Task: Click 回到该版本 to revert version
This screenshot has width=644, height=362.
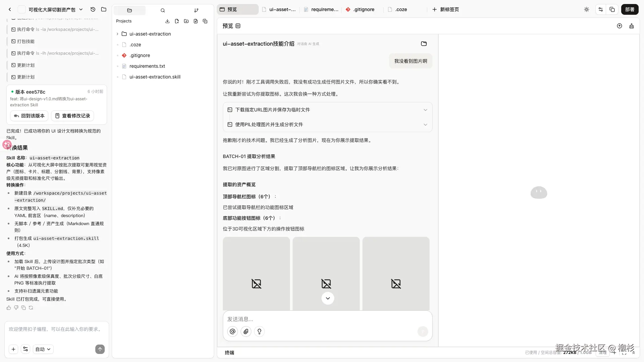Action: (29, 116)
